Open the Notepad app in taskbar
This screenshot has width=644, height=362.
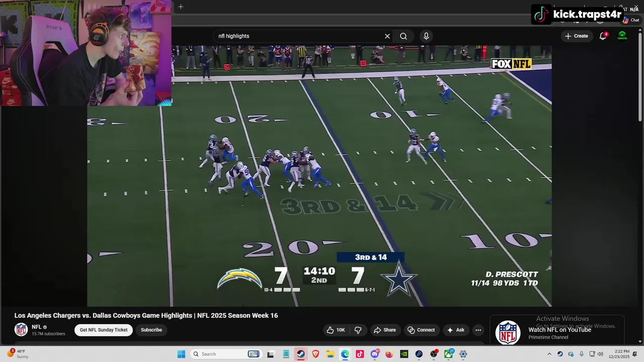(286, 354)
